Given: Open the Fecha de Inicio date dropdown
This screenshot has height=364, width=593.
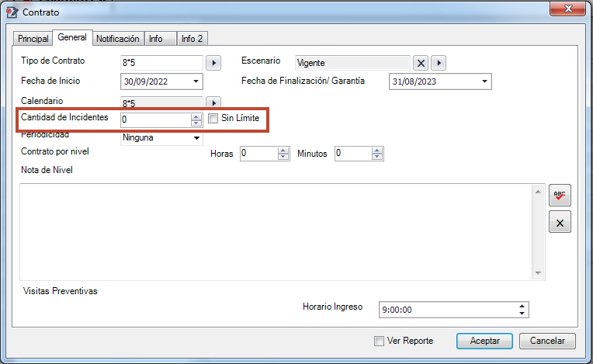Looking at the screenshot, I should [196, 81].
